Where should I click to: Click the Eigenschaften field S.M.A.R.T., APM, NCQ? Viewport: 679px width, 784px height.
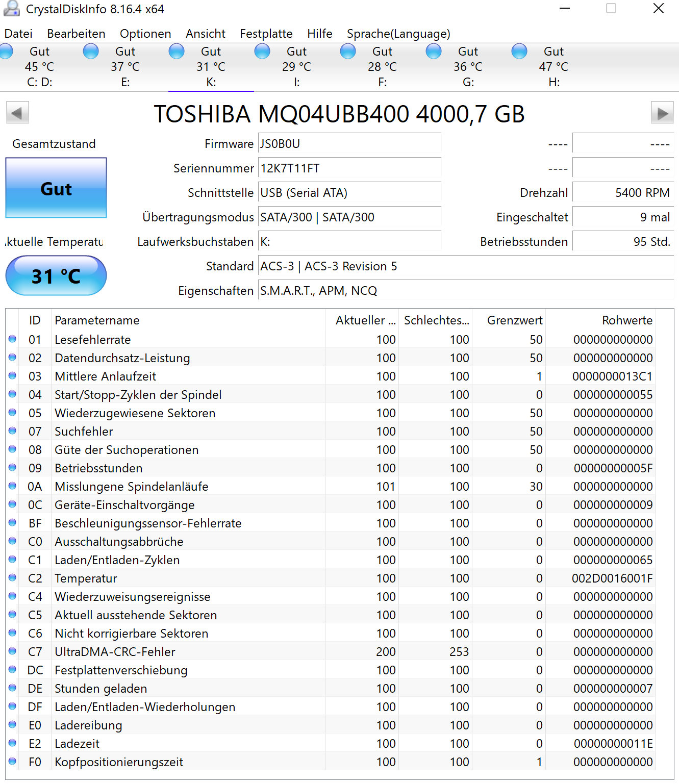pyautogui.click(x=466, y=291)
